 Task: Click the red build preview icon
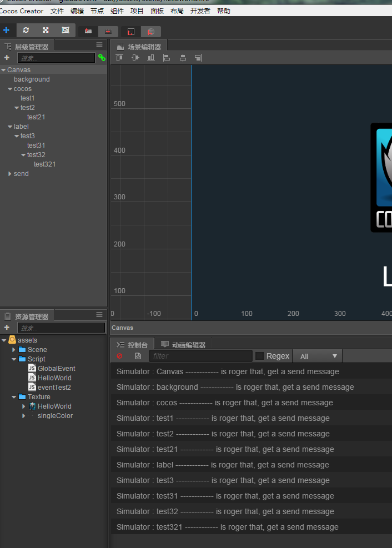(130, 32)
